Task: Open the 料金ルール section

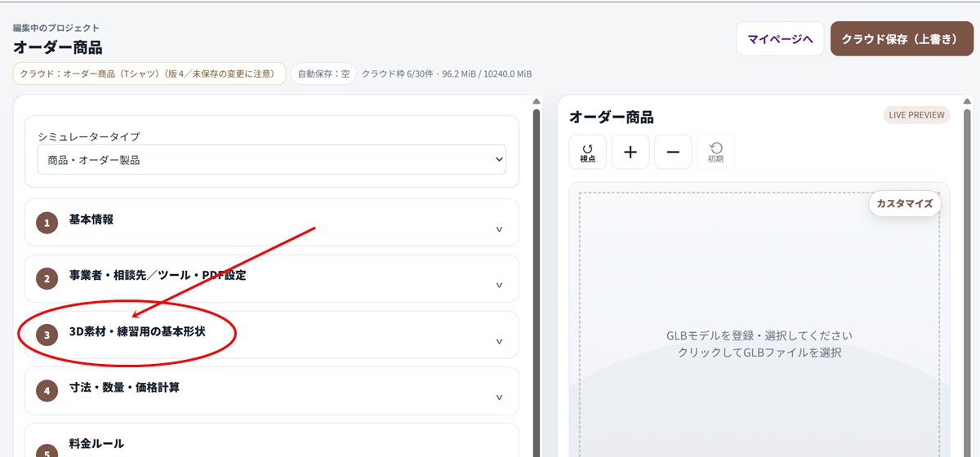Action: 272,441
